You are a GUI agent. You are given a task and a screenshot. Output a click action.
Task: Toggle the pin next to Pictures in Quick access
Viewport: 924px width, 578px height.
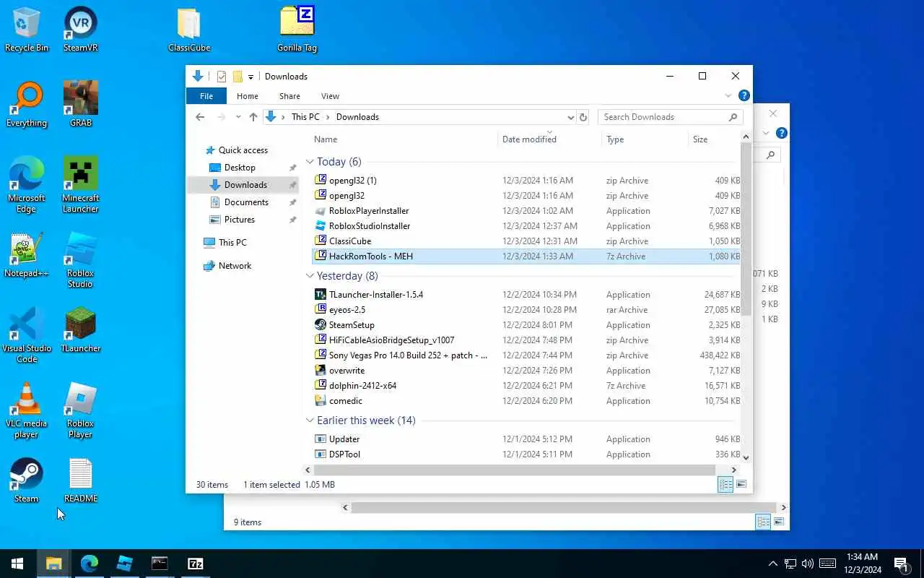[x=292, y=220]
